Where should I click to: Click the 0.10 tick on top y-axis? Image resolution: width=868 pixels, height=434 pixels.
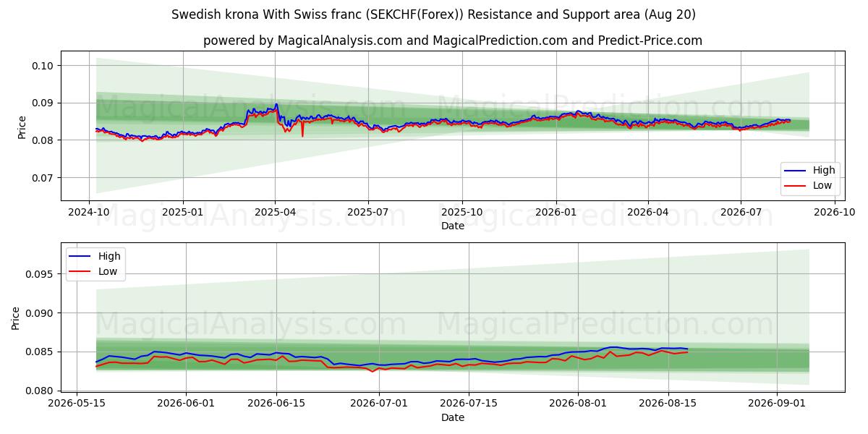tap(43, 66)
